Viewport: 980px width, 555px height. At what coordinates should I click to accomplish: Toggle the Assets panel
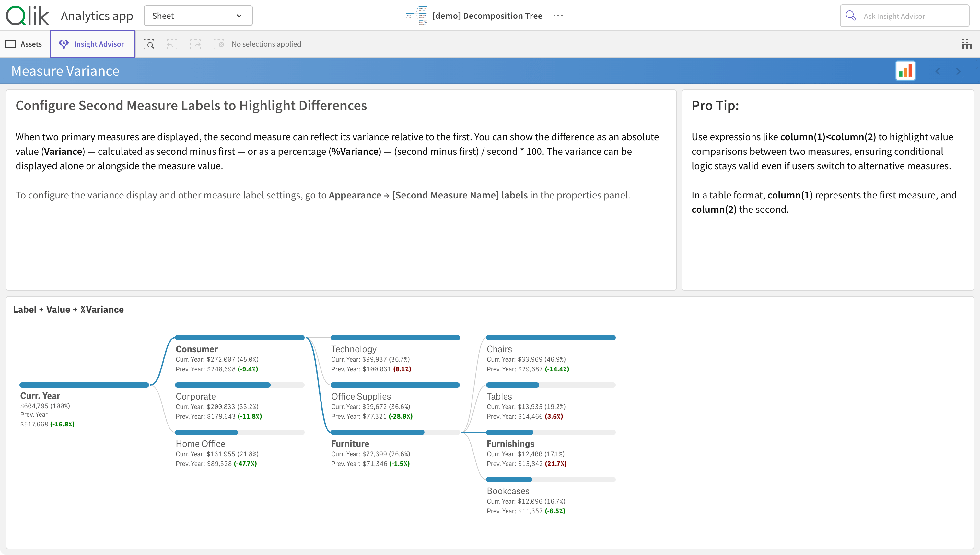pos(24,44)
